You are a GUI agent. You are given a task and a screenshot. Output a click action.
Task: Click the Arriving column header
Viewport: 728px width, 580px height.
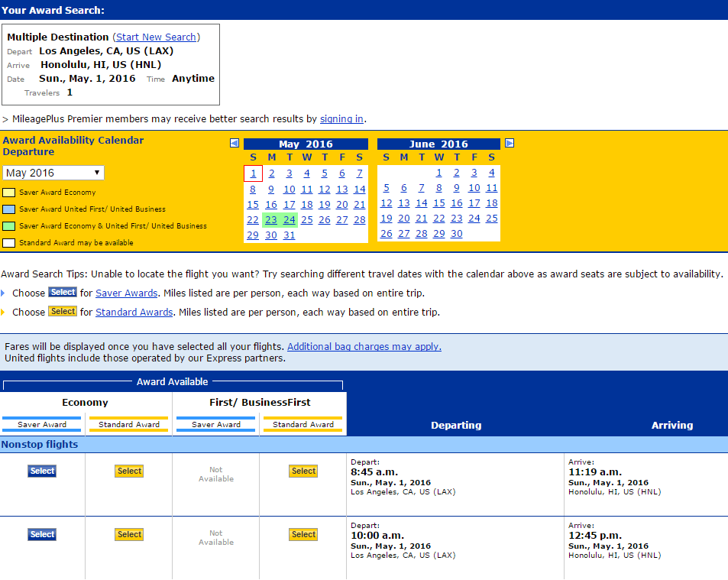[671, 426]
